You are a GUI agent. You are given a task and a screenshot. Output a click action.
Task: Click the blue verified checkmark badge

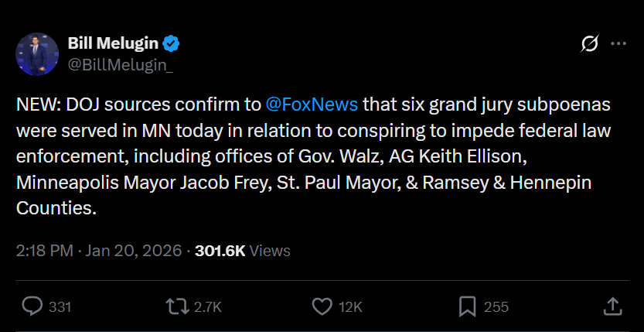(x=175, y=43)
